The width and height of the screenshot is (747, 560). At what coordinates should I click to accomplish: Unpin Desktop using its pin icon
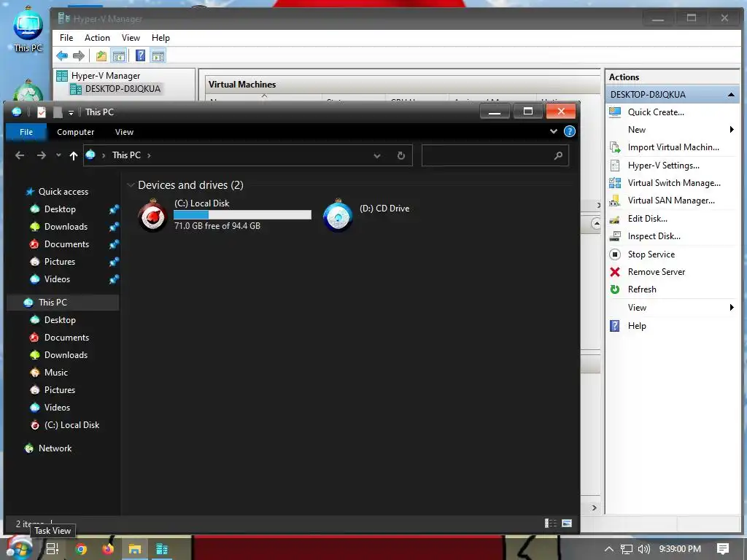[x=114, y=209]
